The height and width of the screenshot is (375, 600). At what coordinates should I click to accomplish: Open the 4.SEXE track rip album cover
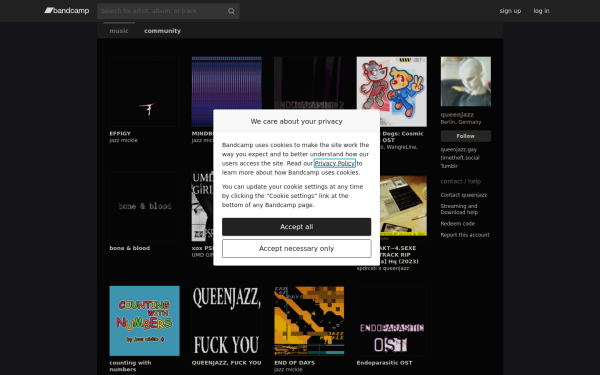403,206
